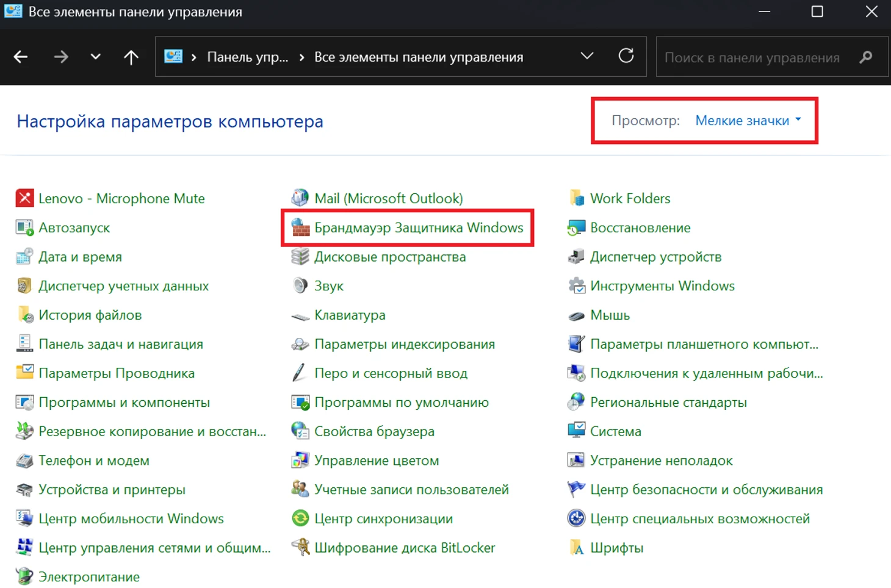Screen dimensions: 891x588
Task: Click the Шрифты folder icon
Action: [x=576, y=547]
